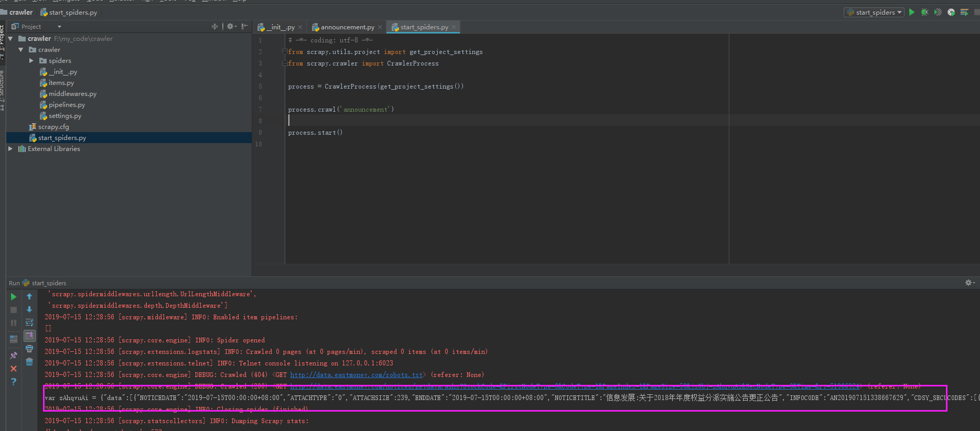980x431 pixels.
Task: Open Run panel help question mark
Action: coord(14,382)
